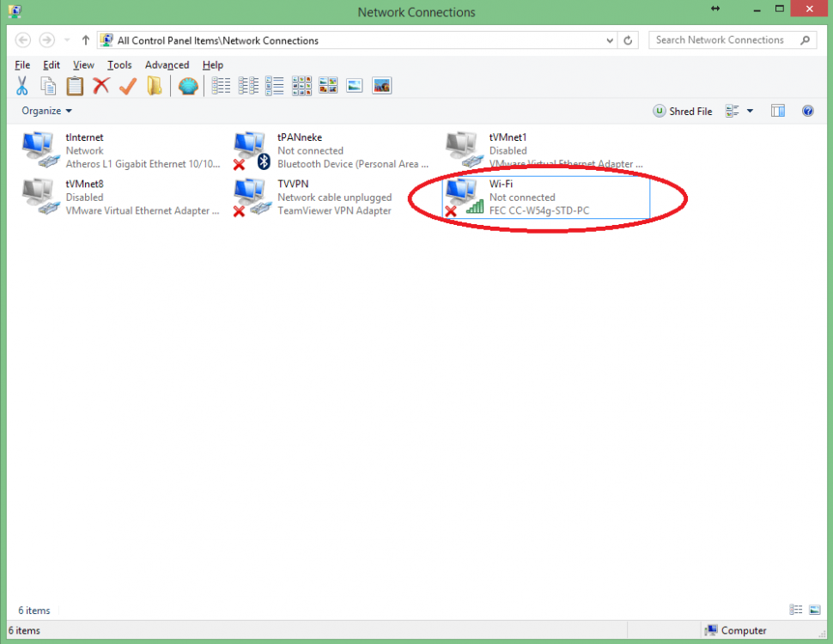Click the red X Delete icon
The height and width of the screenshot is (644, 833).
pos(101,86)
